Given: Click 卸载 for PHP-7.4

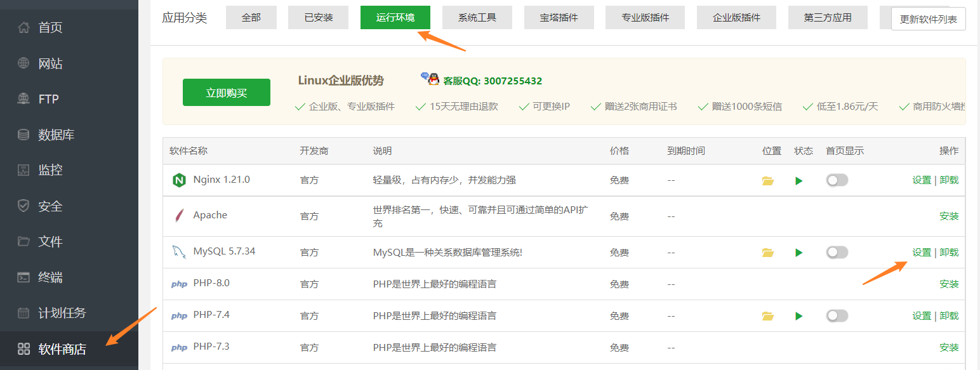Looking at the screenshot, I should pos(949,315).
